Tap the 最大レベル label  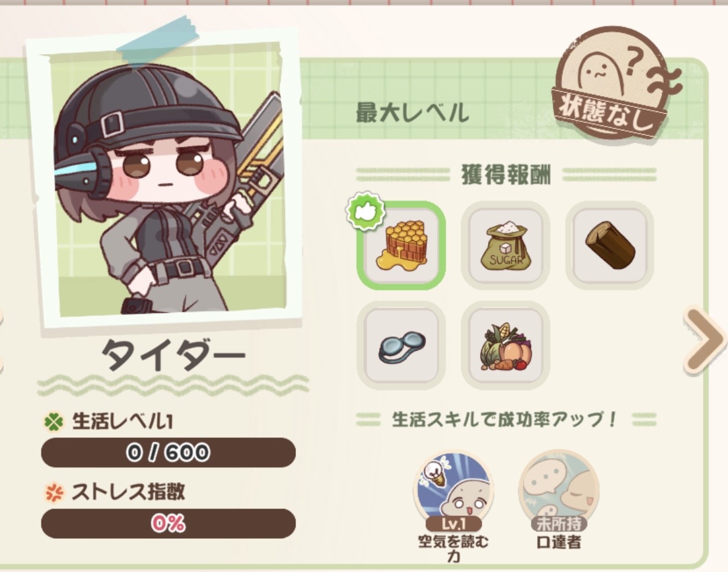(x=412, y=113)
